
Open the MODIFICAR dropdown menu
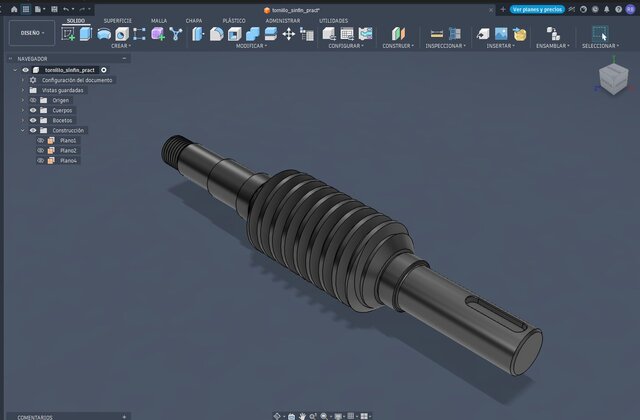pyautogui.click(x=251, y=46)
